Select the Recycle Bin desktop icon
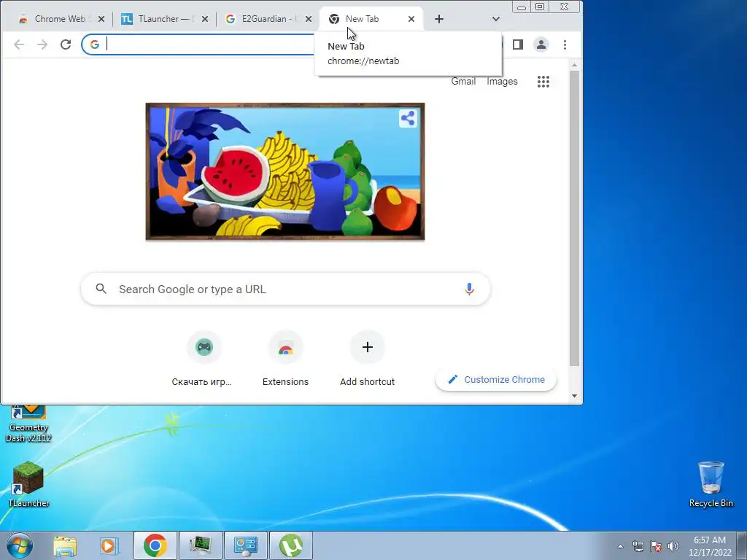This screenshot has width=747, height=560. coord(711,484)
